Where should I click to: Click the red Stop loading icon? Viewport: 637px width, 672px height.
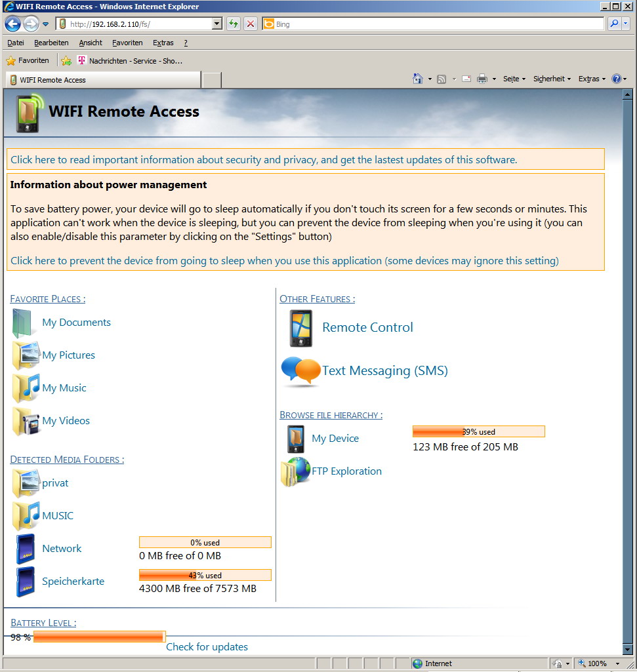[x=251, y=24]
